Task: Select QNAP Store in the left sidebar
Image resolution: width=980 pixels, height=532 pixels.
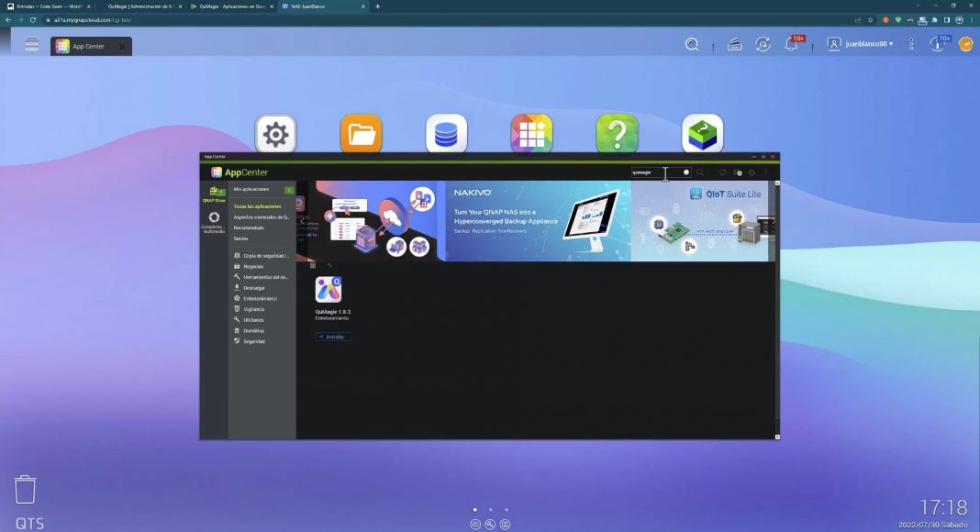Action: tap(214, 194)
